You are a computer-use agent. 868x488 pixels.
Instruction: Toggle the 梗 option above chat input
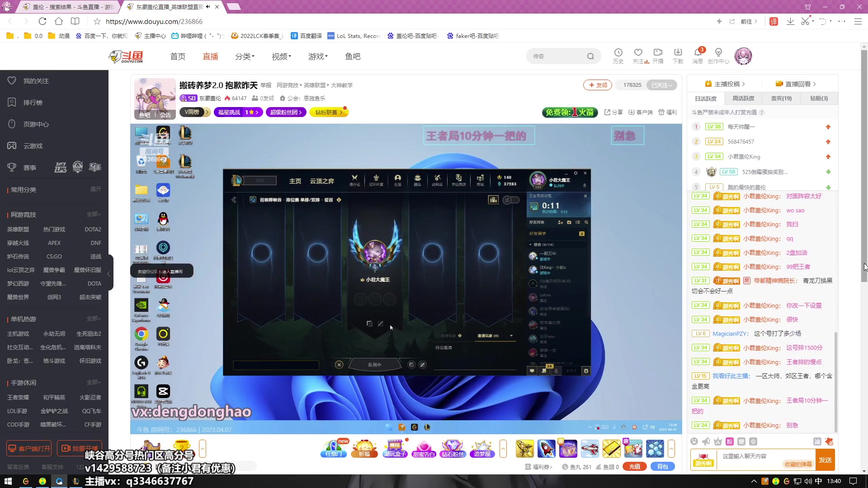[x=742, y=442]
